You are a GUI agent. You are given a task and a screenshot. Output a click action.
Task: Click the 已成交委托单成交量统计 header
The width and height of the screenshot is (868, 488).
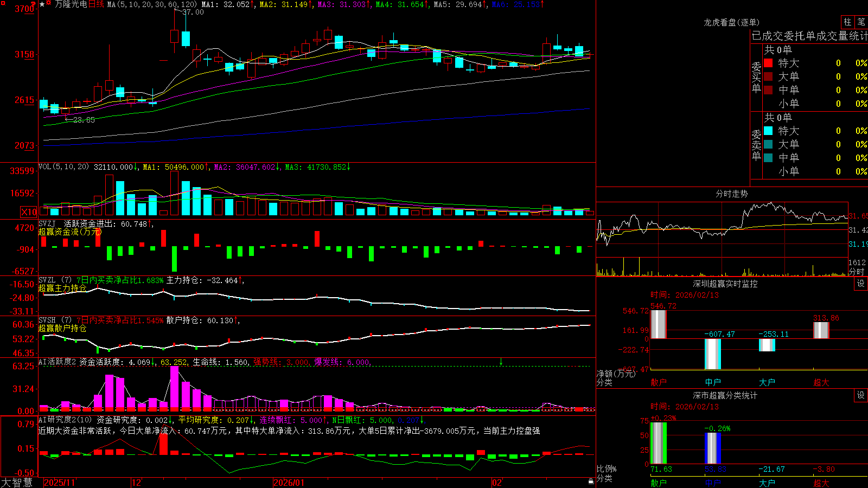click(x=809, y=36)
